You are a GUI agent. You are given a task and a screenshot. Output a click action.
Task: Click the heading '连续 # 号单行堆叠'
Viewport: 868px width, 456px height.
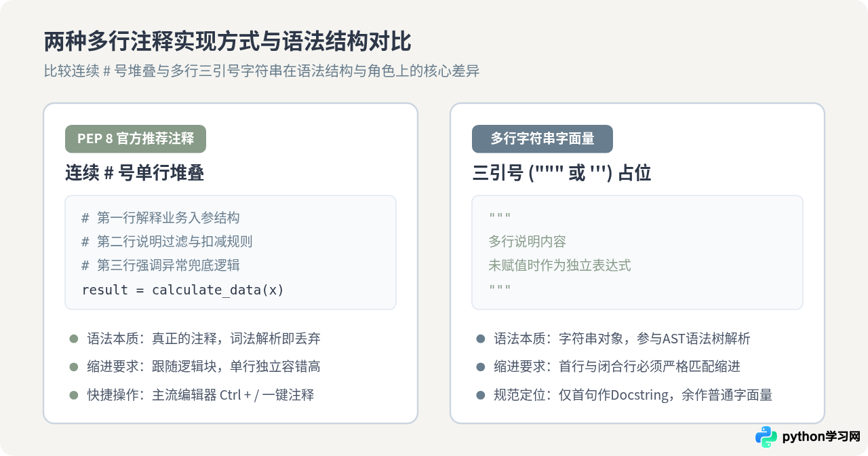point(135,173)
